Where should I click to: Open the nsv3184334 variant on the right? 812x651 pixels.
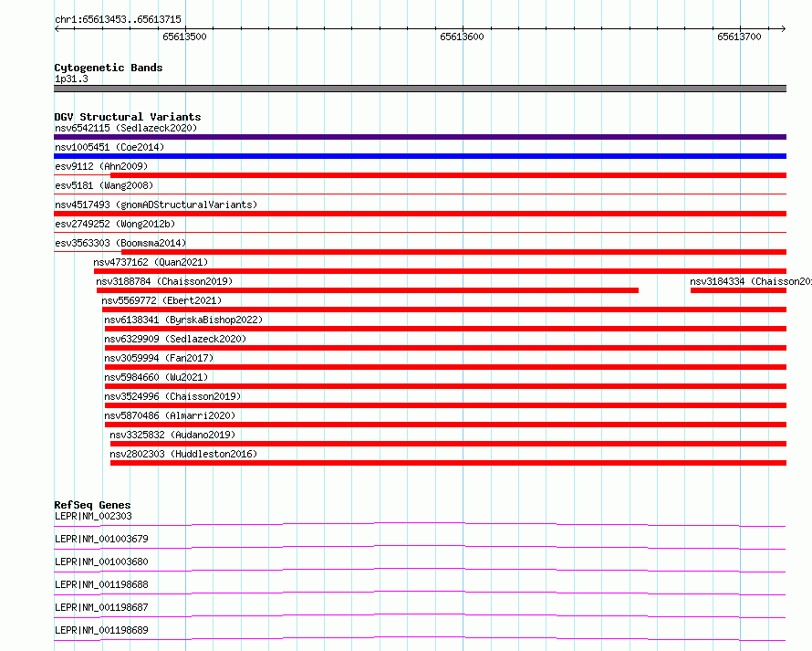click(x=750, y=281)
